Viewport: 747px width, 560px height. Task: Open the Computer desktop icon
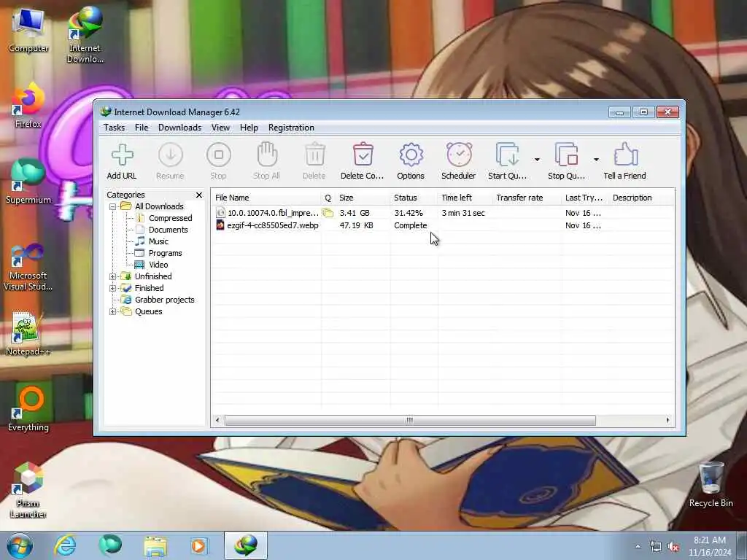click(28, 31)
